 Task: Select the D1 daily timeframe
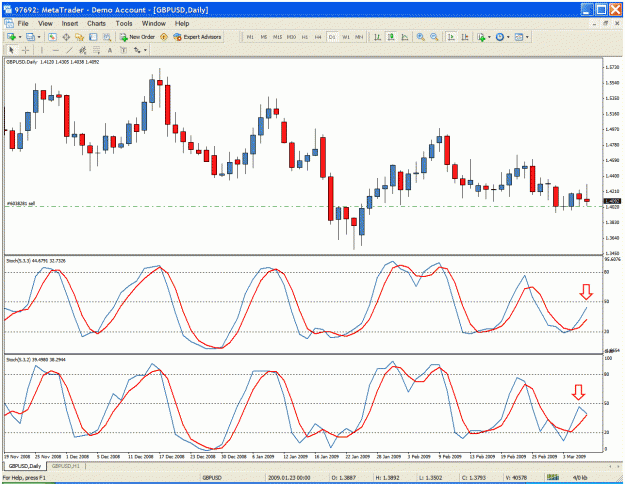pyautogui.click(x=332, y=37)
